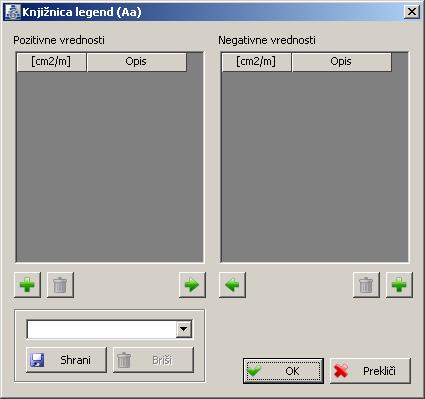
Task: Delete row using trash under Negativne vrednosti
Action: (x=366, y=285)
